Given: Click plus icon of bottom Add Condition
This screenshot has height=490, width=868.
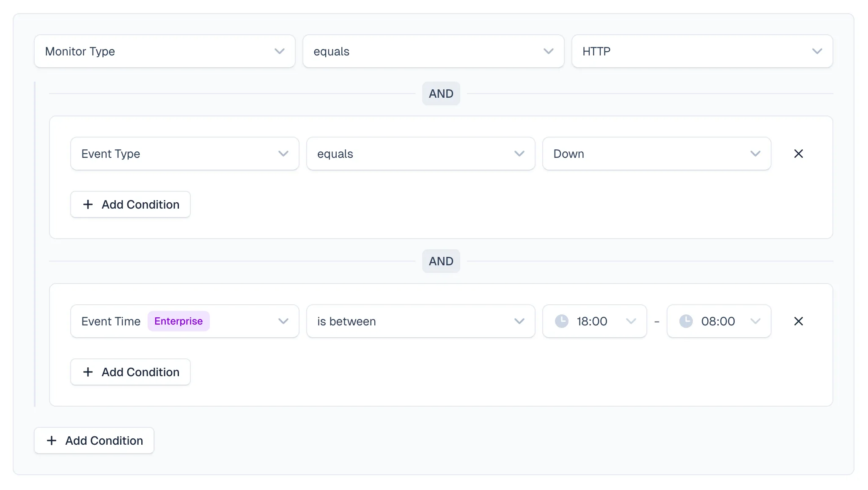Looking at the screenshot, I should tap(52, 440).
